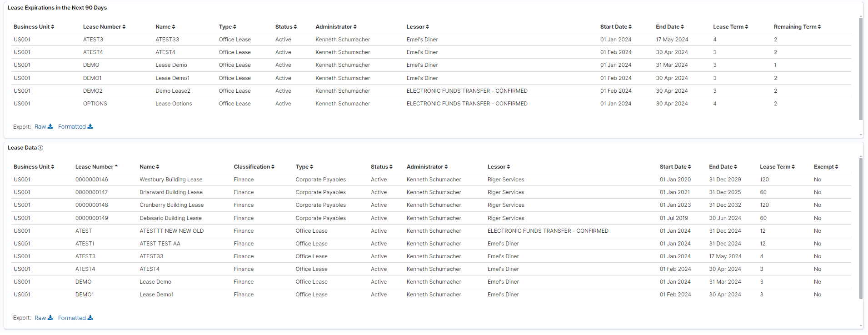868x335 pixels.
Task: Sort Lease Data by Type column
Action: (x=304, y=167)
